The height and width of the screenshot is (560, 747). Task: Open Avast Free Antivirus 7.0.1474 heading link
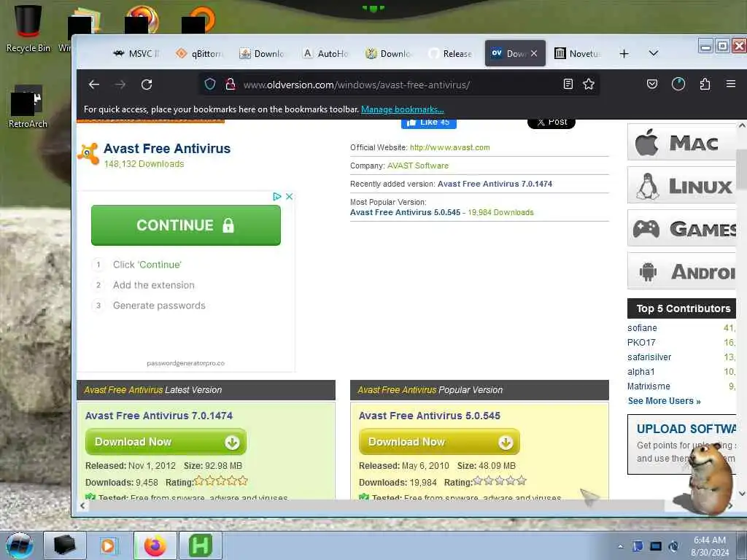(159, 416)
